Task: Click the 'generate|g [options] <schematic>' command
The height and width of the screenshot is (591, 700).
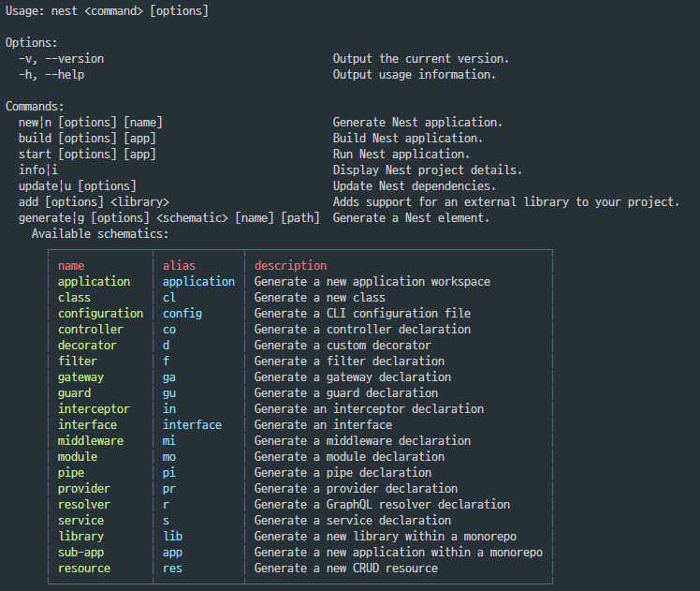Action: (x=124, y=218)
